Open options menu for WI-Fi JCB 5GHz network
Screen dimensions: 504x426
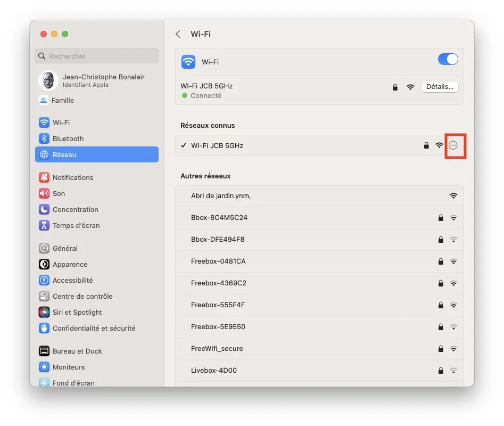coord(454,145)
